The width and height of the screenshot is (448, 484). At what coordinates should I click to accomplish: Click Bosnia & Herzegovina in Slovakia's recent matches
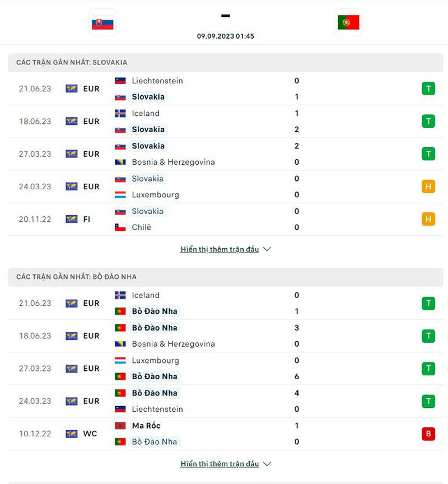pyautogui.click(x=173, y=162)
